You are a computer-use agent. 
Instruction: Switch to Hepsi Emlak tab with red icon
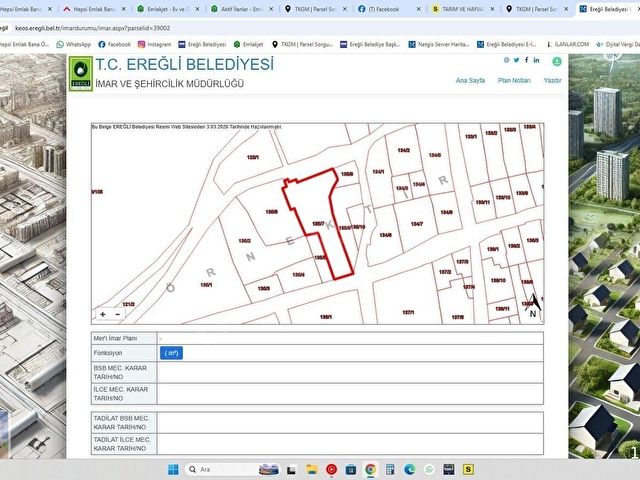(x=90, y=9)
